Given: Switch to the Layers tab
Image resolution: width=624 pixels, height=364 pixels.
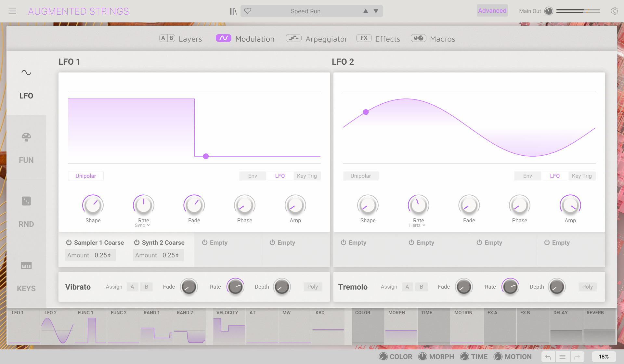Looking at the screenshot, I should (181, 39).
